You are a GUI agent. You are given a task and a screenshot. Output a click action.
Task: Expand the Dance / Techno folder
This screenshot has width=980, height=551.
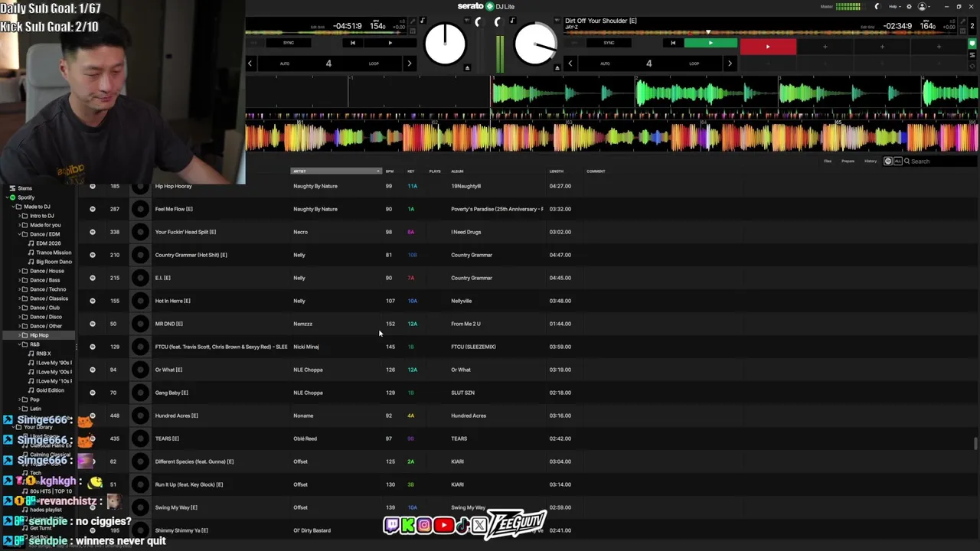point(19,289)
